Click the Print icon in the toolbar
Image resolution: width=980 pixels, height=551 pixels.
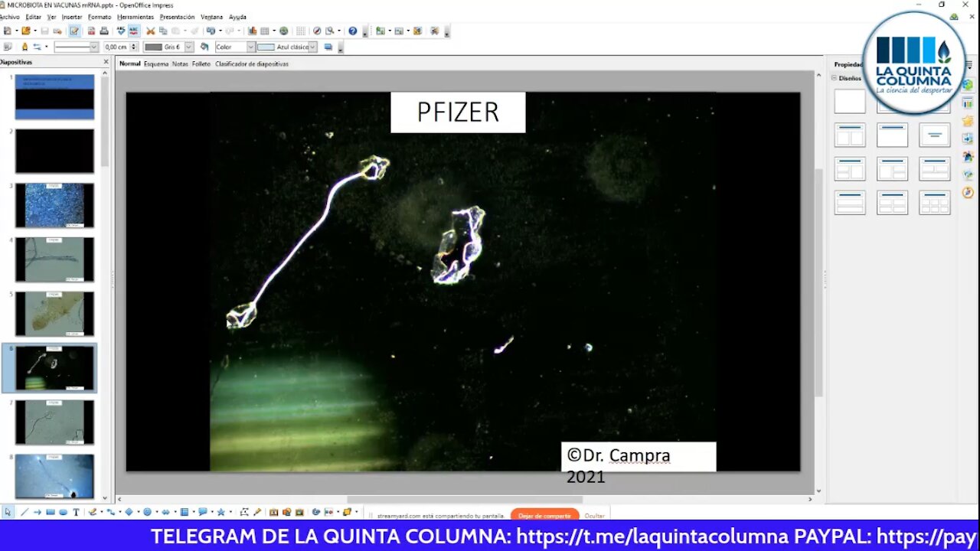104,31
